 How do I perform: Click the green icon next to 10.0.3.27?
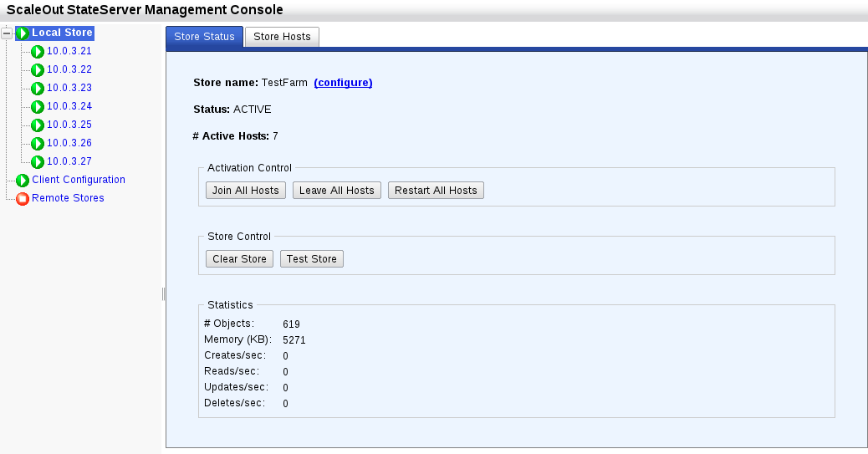[x=38, y=161]
